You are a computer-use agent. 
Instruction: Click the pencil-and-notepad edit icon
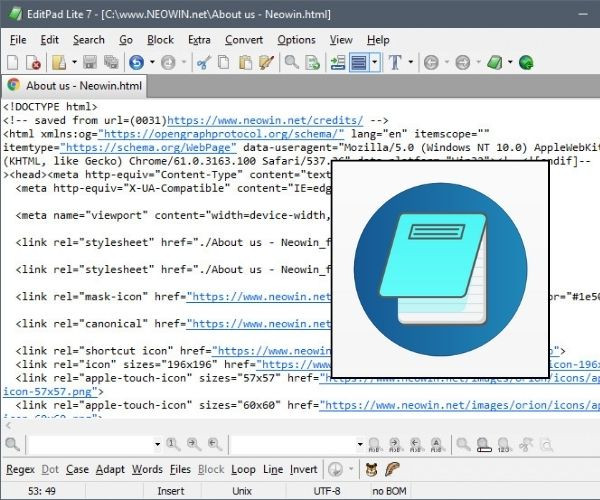[266, 62]
